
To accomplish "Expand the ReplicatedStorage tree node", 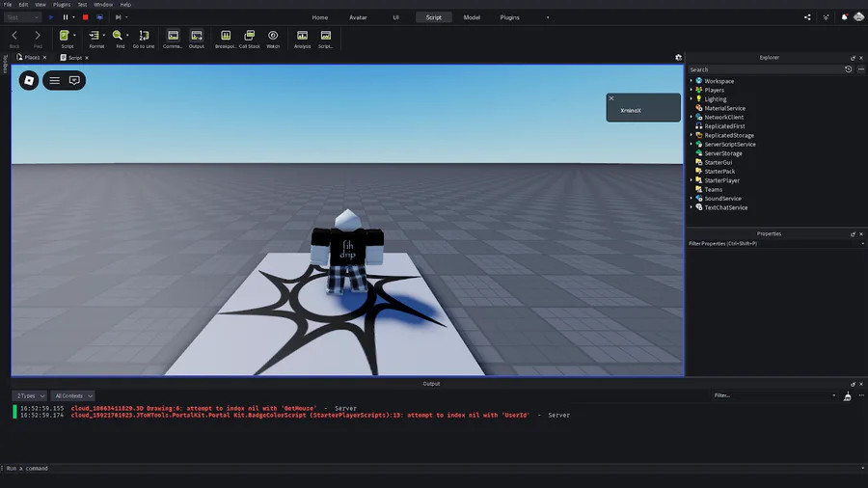I will (691, 135).
